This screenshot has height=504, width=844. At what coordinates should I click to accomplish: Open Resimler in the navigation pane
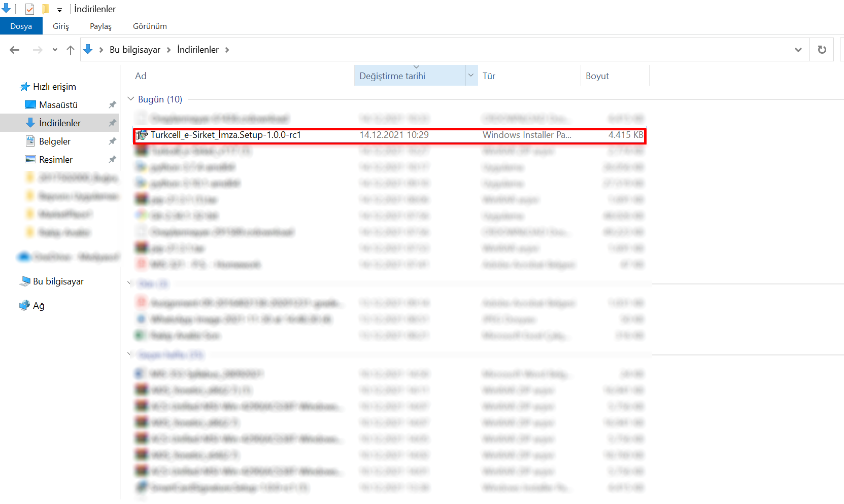56,160
